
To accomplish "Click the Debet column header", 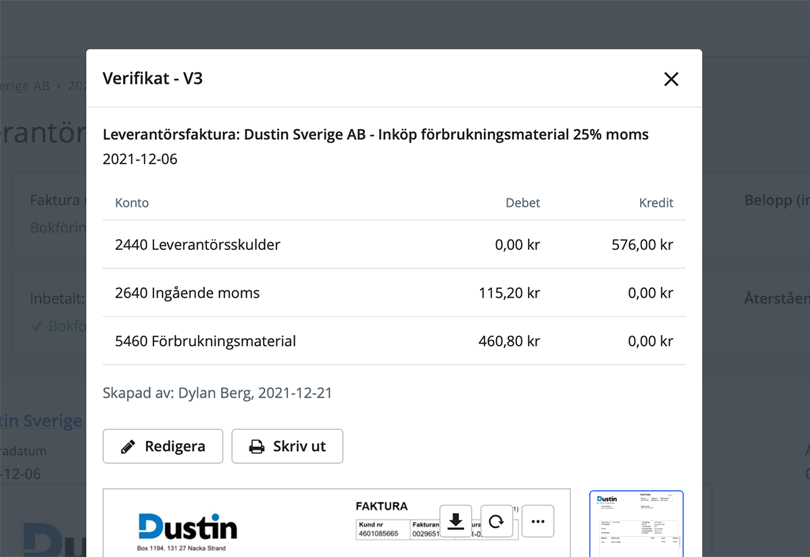I will point(522,203).
